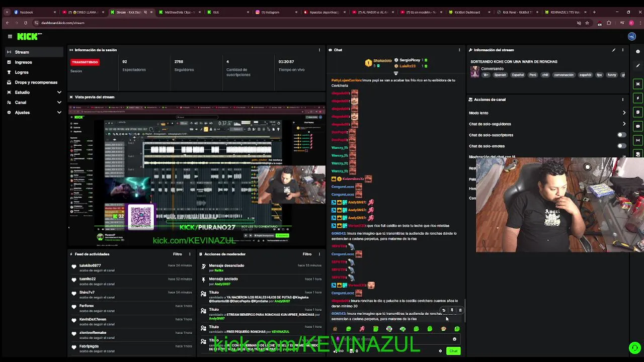Open user avatar at top right
The height and width of the screenshot is (362, 644).
point(632,36)
